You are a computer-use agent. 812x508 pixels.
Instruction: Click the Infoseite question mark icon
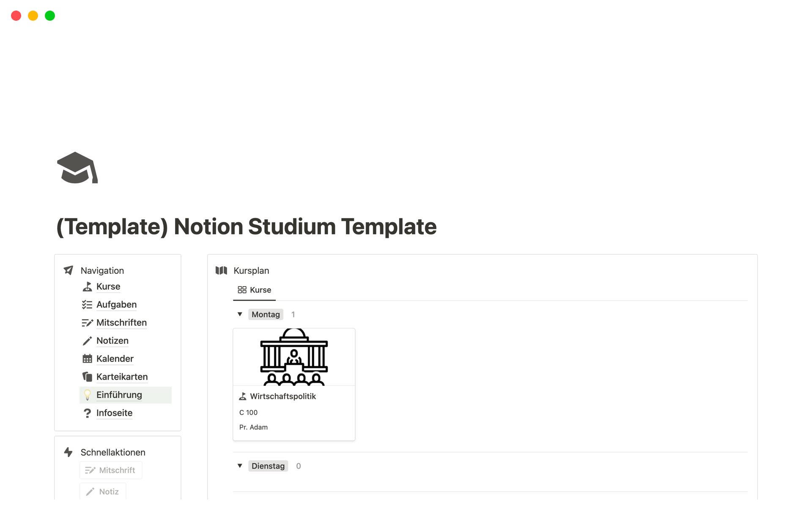pos(87,413)
